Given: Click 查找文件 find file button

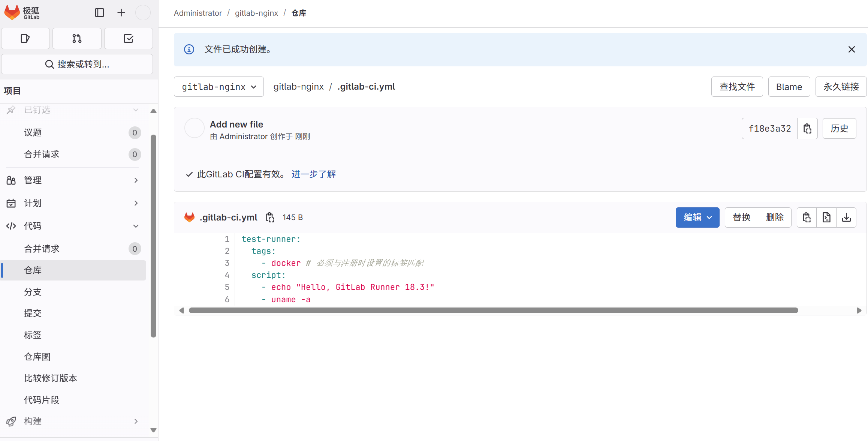Looking at the screenshot, I should coord(737,87).
